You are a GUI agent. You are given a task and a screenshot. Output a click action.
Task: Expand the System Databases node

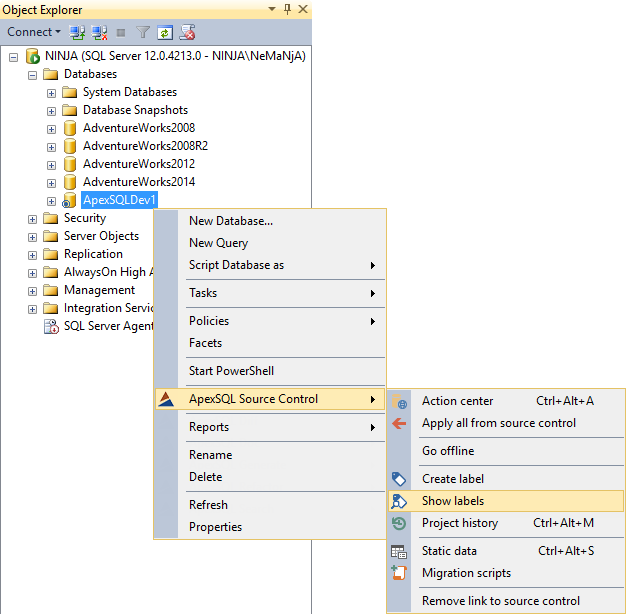(x=51, y=93)
